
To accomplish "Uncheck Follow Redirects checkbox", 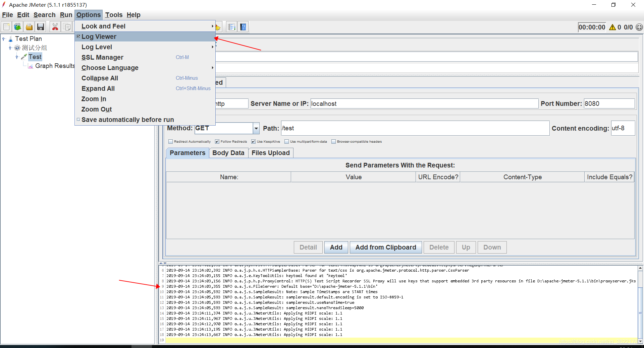I will [217, 142].
